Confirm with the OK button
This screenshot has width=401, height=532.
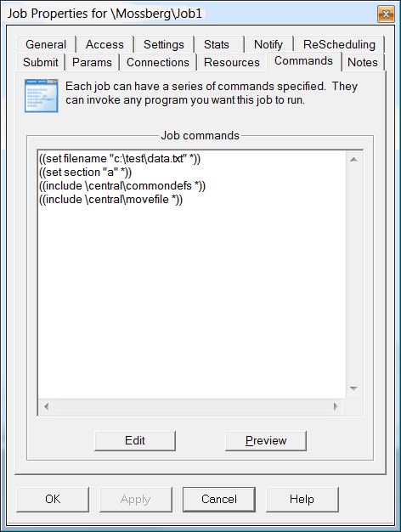53,500
